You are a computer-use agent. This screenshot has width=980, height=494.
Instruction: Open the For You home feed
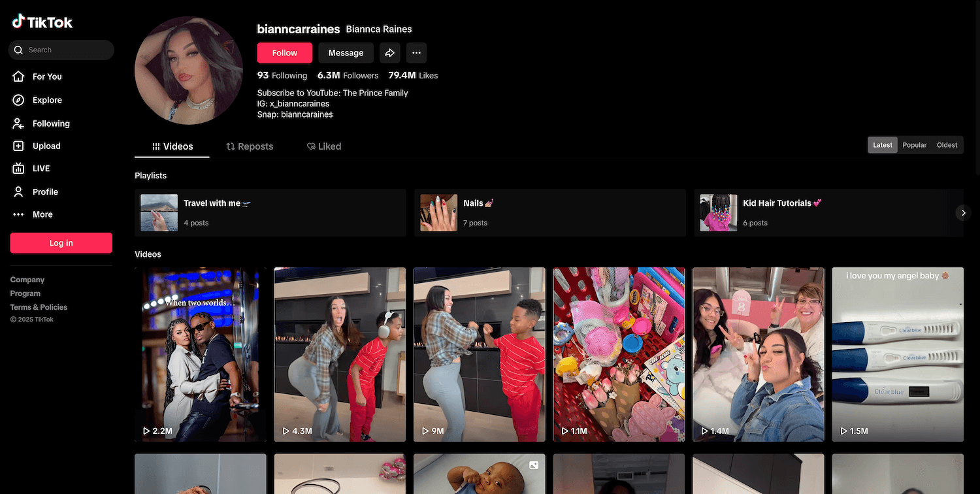coord(46,76)
